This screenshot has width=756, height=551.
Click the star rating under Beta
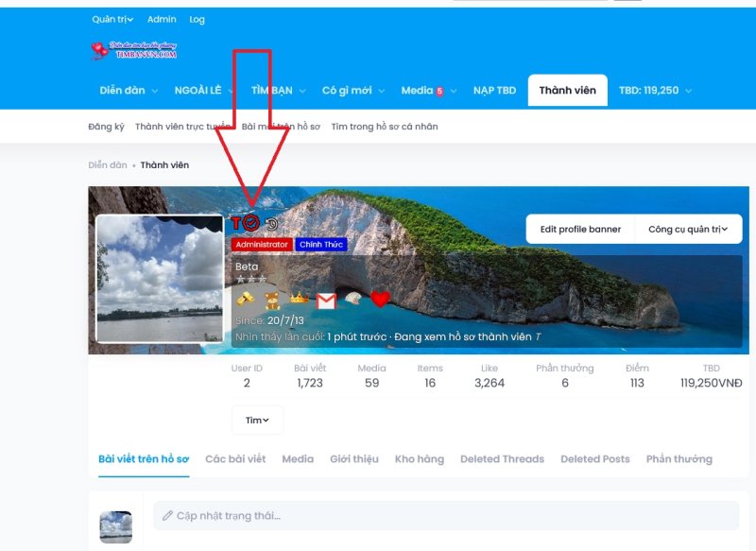(x=251, y=277)
